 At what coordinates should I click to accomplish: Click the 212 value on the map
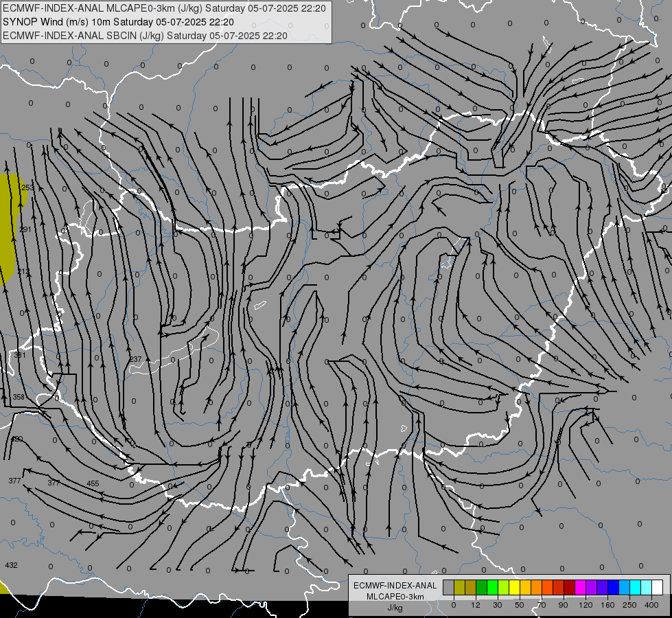[24, 271]
